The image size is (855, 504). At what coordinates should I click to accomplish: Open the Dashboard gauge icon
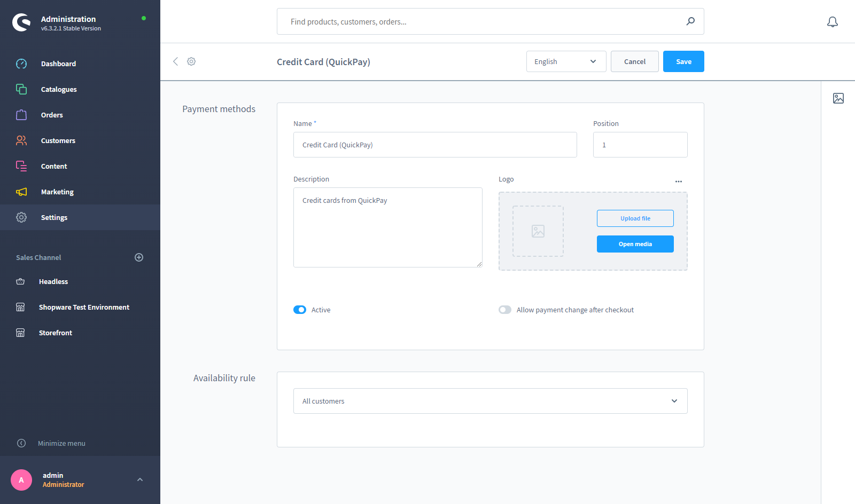21,64
